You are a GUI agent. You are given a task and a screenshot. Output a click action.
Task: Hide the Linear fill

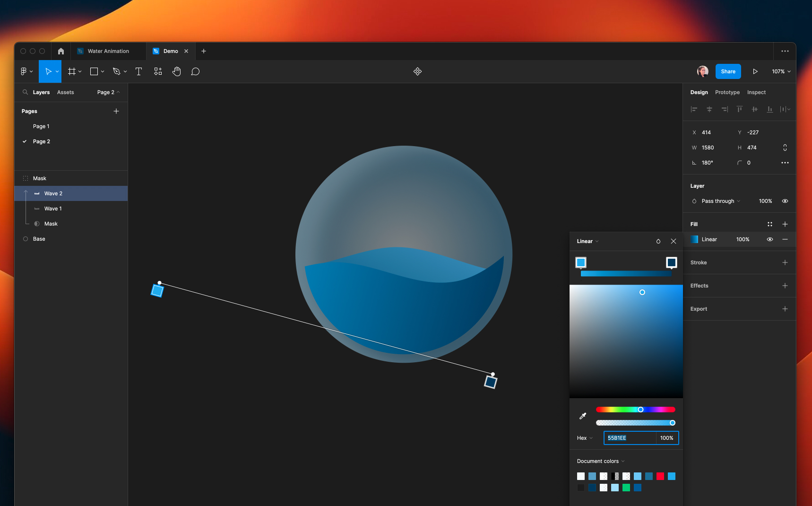(x=770, y=239)
